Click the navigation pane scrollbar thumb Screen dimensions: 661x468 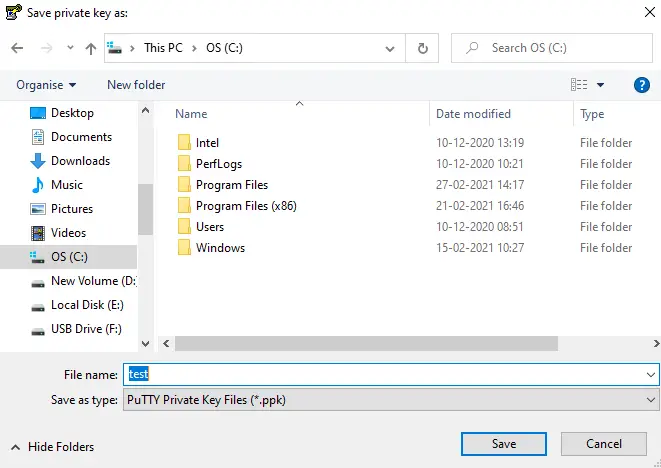145,209
